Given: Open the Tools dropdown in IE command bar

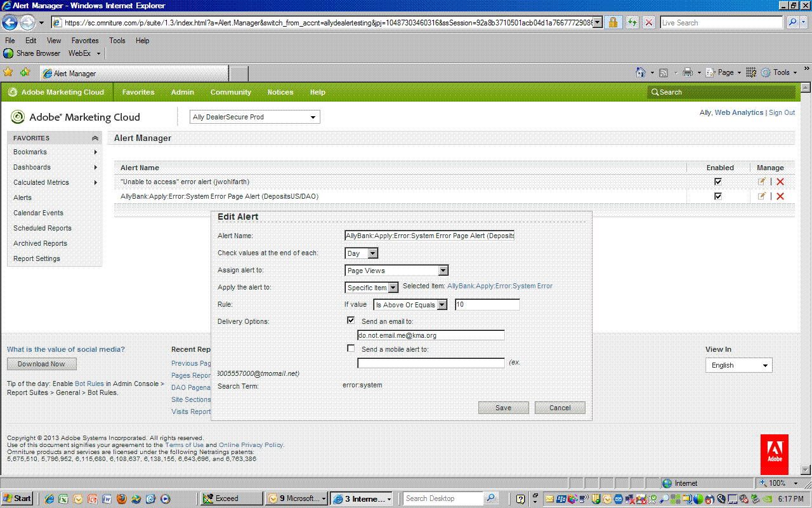Looking at the screenshot, I should (x=779, y=72).
